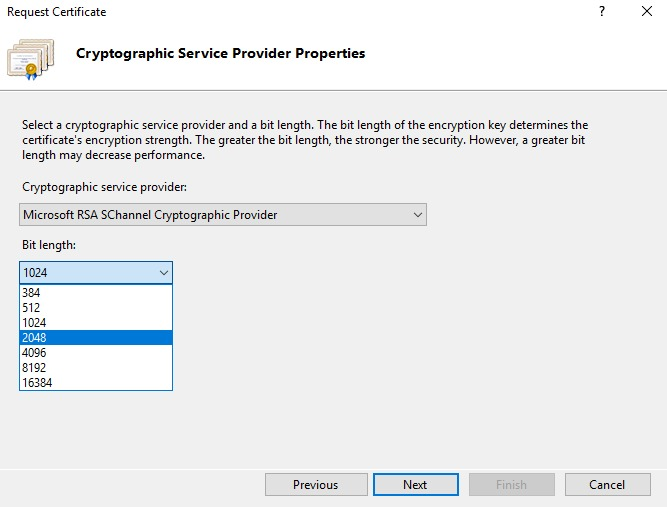This screenshot has height=507, width=667.
Task: Cancel the certificate request
Action: coord(607,484)
